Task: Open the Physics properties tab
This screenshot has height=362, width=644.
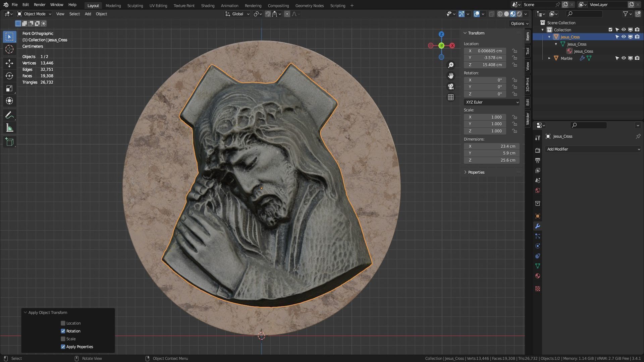Action: [x=538, y=246]
